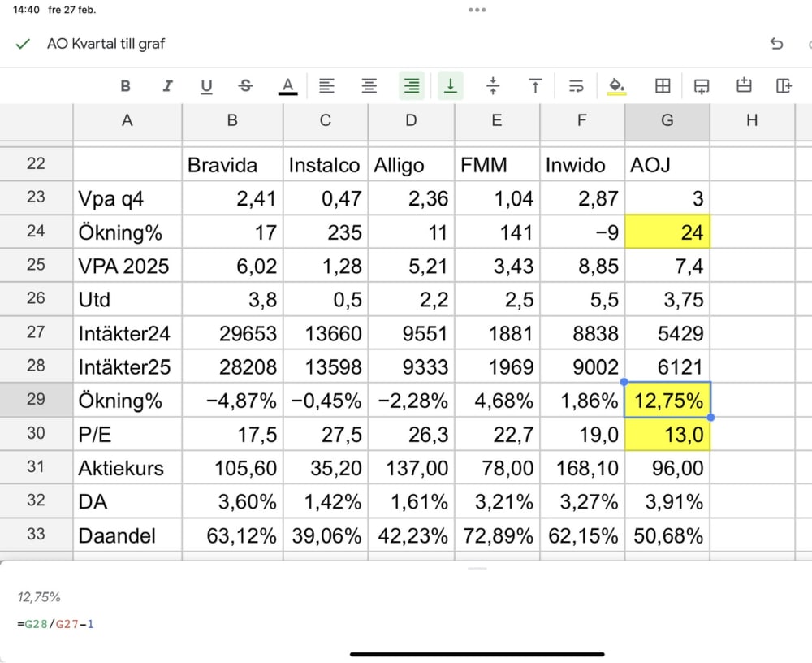Image resolution: width=812 pixels, height=663 pixels.
Task: Select the 'P/E' label cell
Action: 127,434
